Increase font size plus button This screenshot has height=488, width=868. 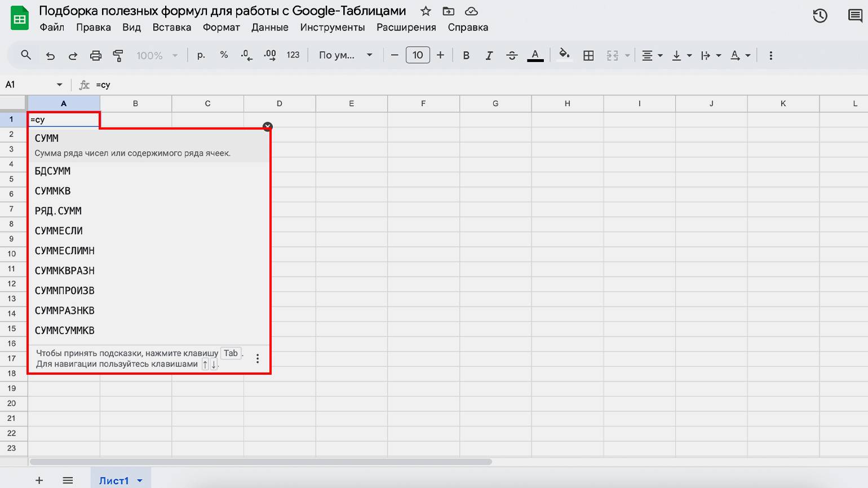(440, 55)
